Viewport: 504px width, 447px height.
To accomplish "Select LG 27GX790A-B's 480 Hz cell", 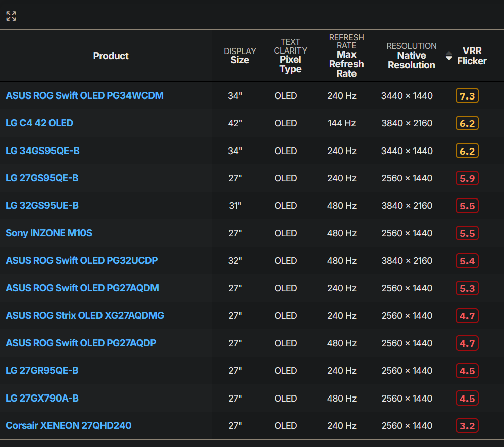I will pyautogui.click(x=342, y=399).
